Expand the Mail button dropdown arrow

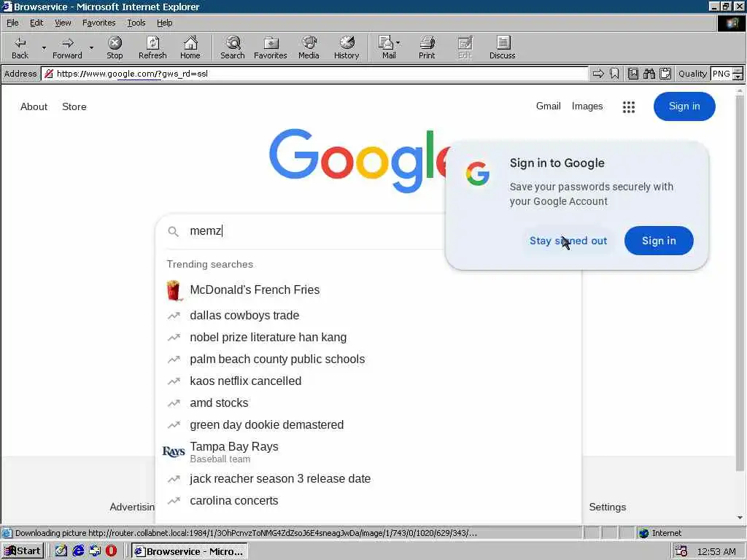[x=398, y=43]
